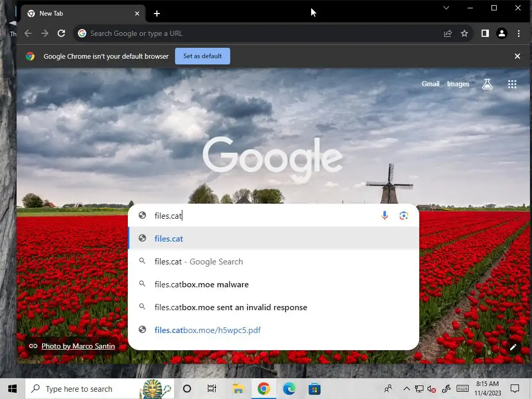This screenshot has height=399, width=532.
Task: Click the browser forward arrow
Action: click(x=45, y=33)
